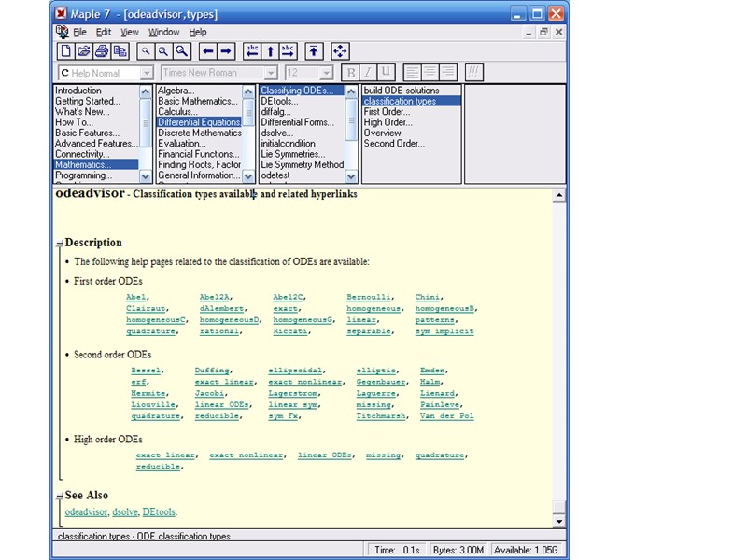Select Getting Started... in the first column

coord(88,101)
